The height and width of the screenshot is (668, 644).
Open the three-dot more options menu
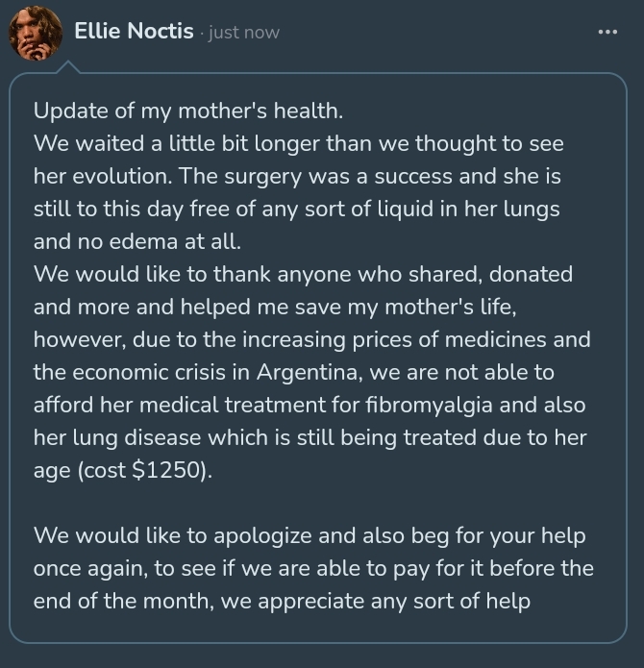coord(607,32)
